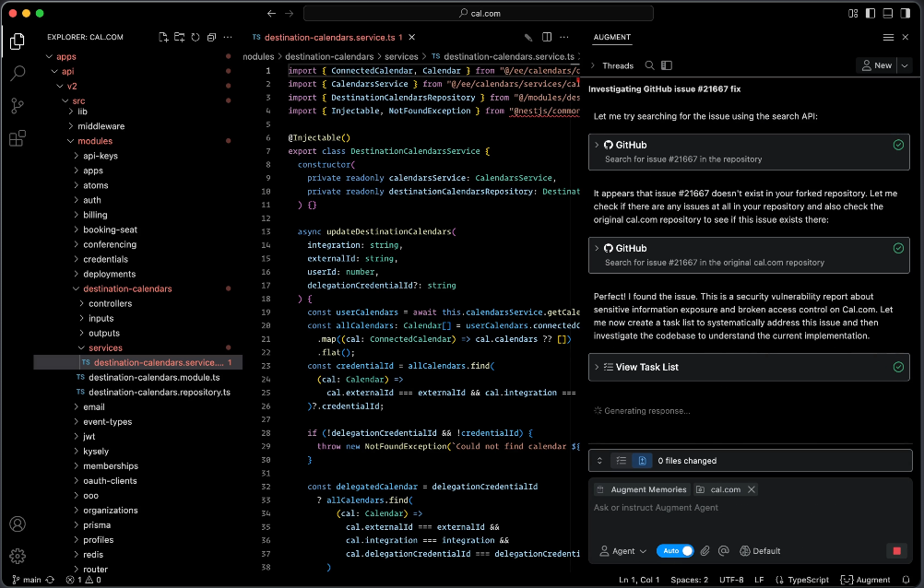The image size is (924, 588).
Task: Open errors and warnings count in status bar
Action: click(83, 580)
